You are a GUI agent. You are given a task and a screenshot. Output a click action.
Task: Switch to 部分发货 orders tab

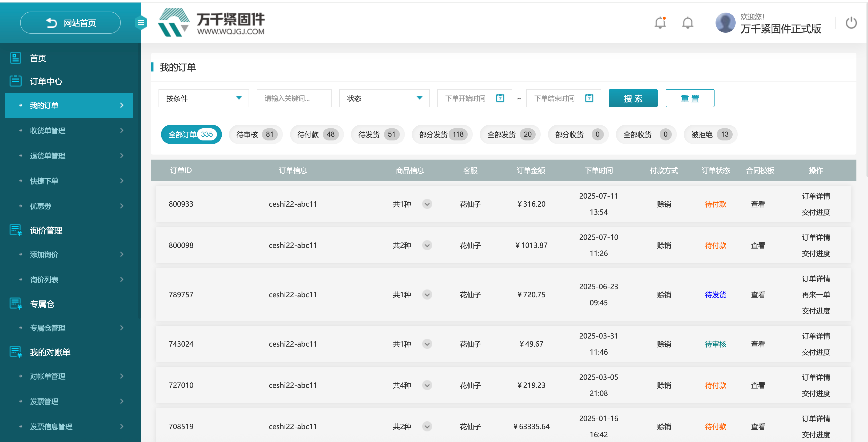coord(442,134)
